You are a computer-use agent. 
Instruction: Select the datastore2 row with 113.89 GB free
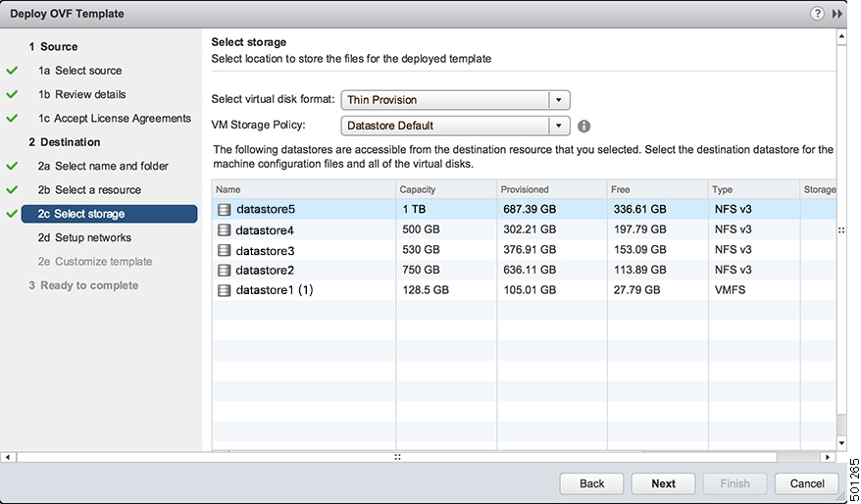[524, 270]
